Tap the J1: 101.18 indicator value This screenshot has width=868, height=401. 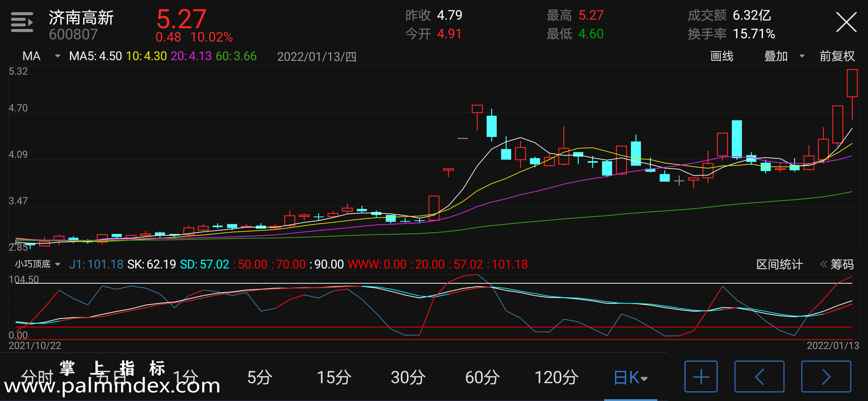pos(96,264)
